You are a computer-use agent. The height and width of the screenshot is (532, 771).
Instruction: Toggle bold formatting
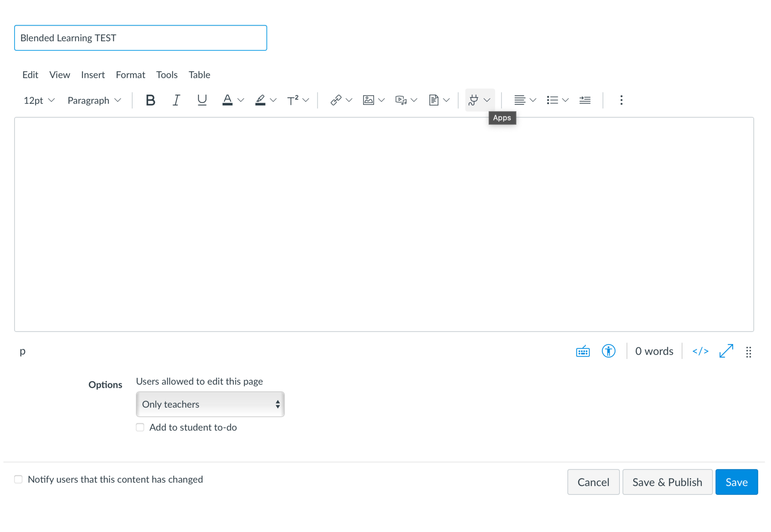150,100
